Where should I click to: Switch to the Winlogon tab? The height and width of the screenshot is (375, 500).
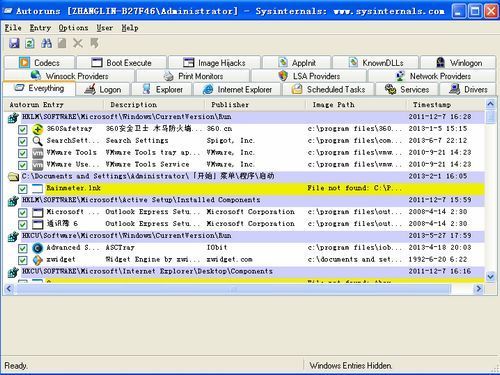tap(458, 63)
